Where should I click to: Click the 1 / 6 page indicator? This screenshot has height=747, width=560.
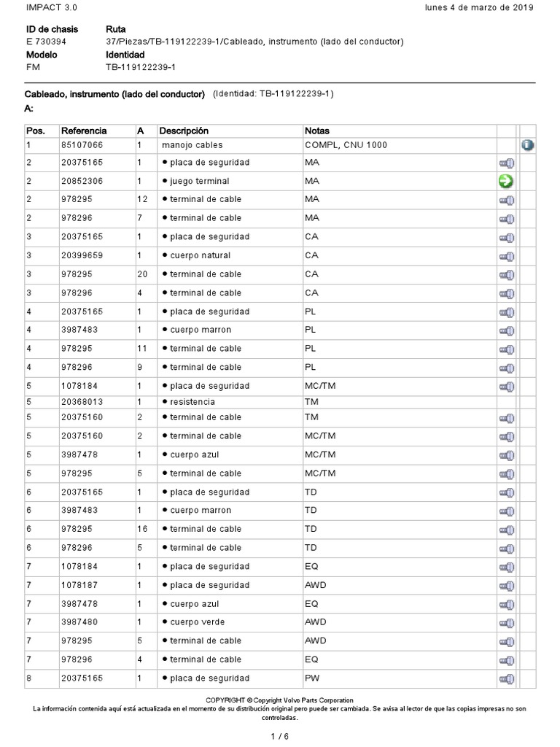pos(280,736)
